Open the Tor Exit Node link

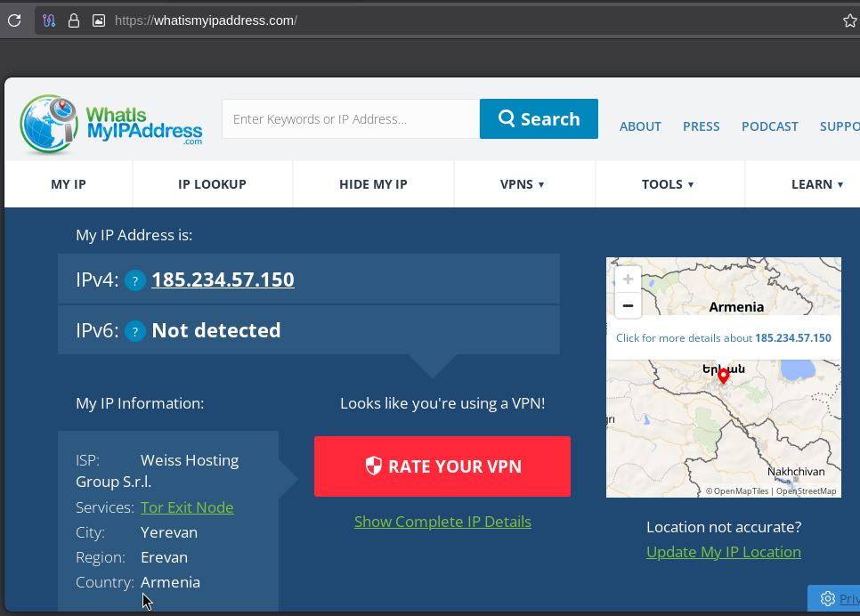pos(187,507)
